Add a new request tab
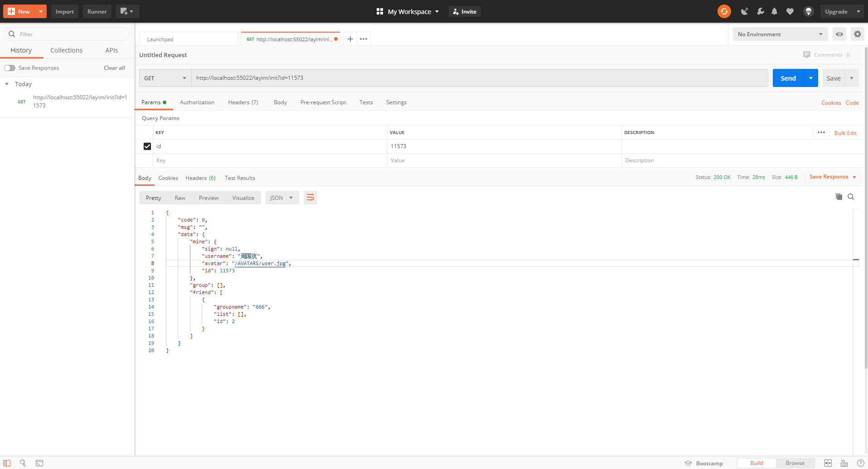 coord(350,39)
